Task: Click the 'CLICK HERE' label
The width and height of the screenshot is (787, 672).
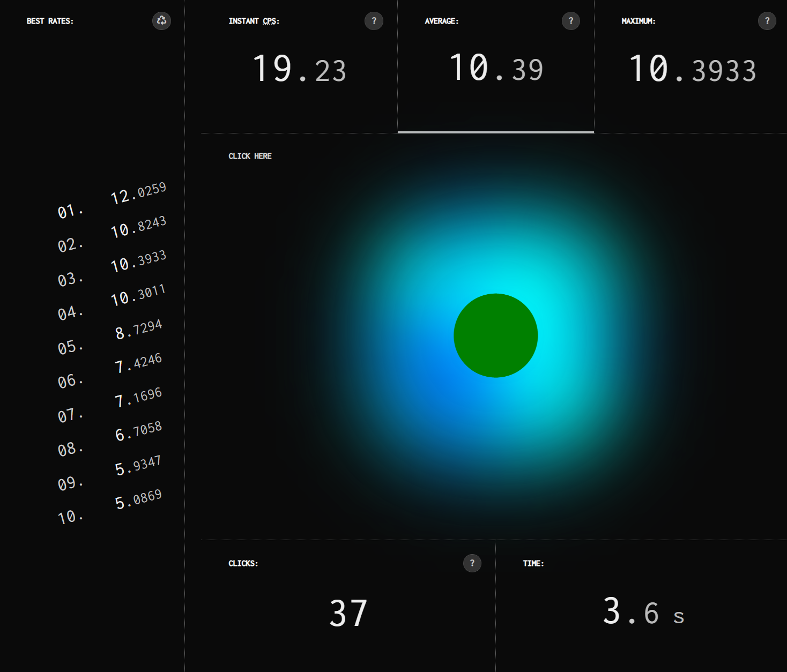Action: point(250,156)
